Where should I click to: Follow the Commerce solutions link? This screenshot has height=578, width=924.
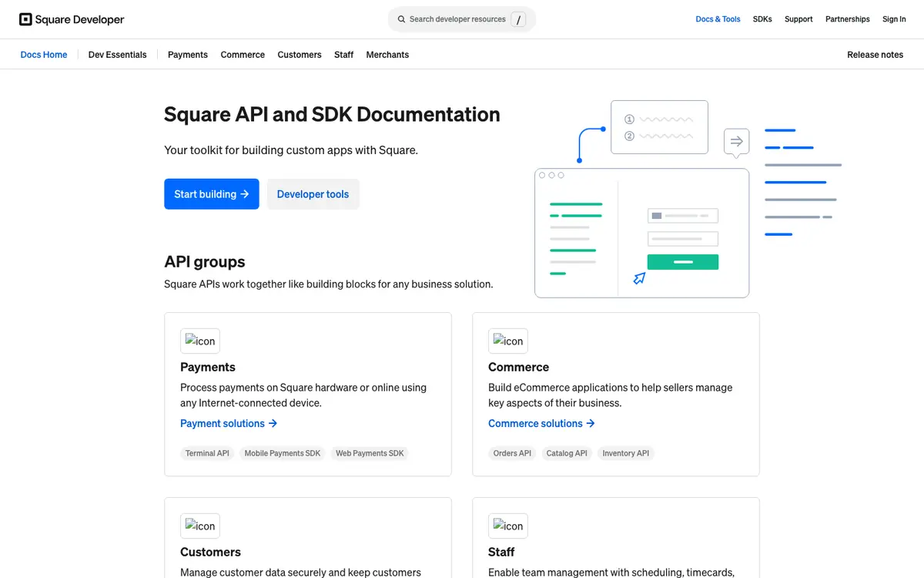tap(542, 423)
